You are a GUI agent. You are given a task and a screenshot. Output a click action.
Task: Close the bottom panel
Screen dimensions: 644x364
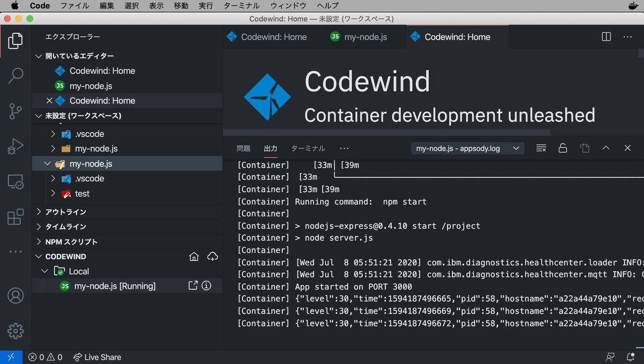coord(627,148)
